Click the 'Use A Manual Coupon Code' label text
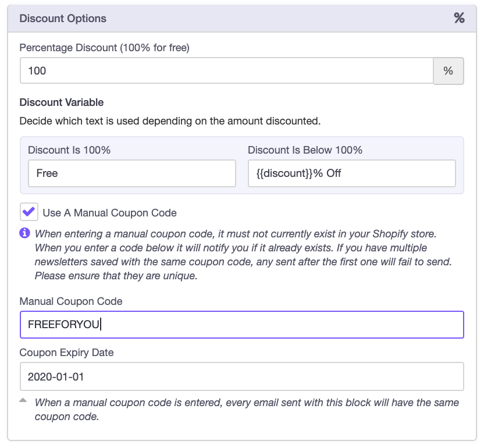The width and height of the screenshot is (484, 448). (x=109, y=213)
